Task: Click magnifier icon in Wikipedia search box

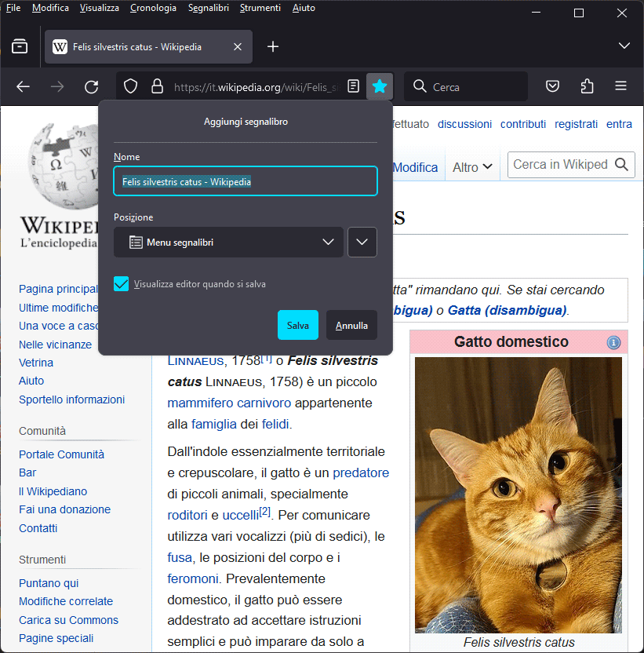Action: tap(621, 165)
